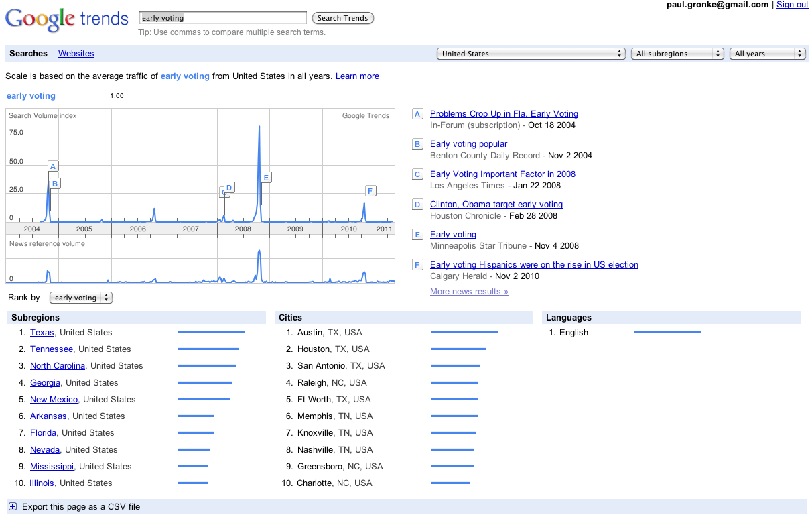Click Charlotte, NC, USA city entry
812x523 pixels.
(335, 483)
